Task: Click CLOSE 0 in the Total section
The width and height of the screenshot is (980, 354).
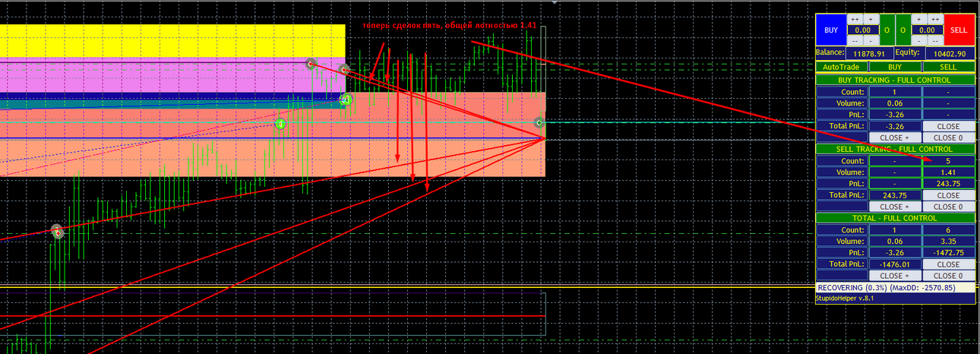Action: point(949,276)
